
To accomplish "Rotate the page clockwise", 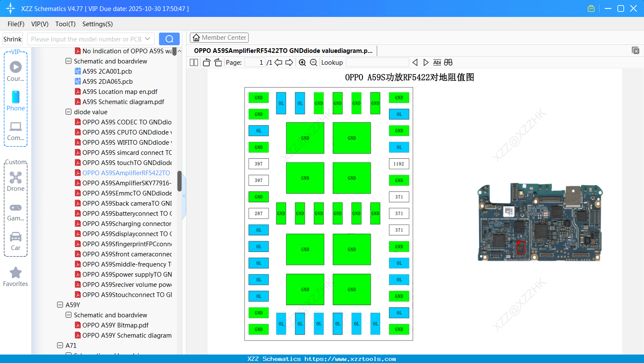I will (218, 62).
